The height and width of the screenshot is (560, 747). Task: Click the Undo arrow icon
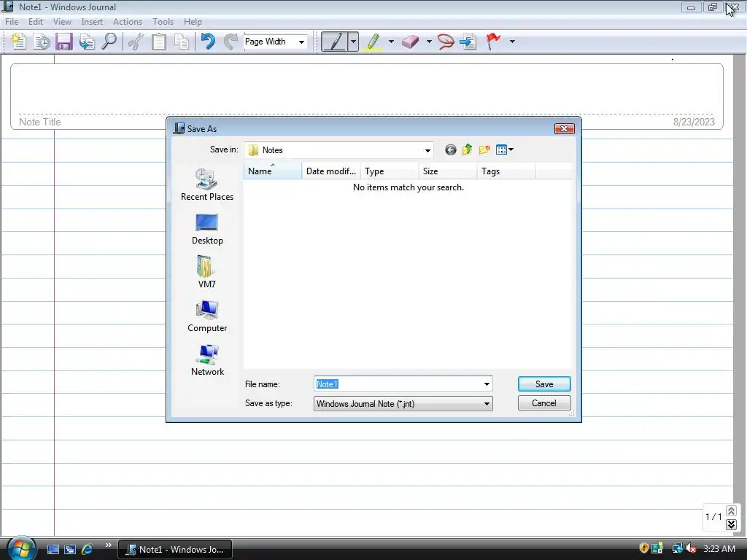click(208, 42)
